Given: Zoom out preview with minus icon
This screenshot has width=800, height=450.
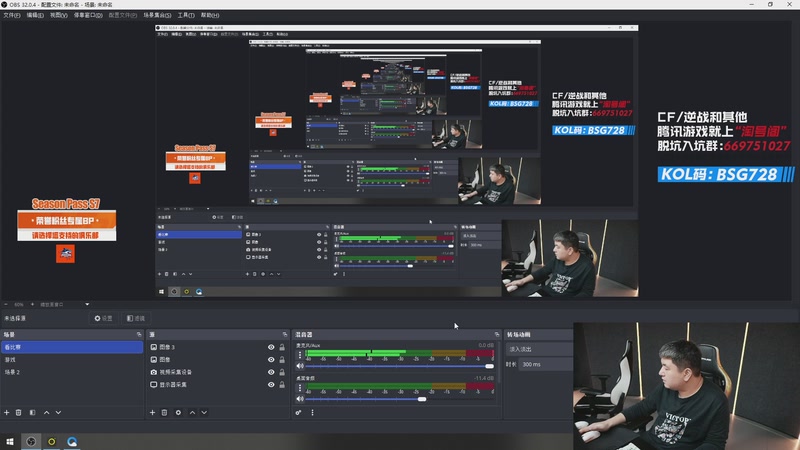Looking at the screenshot, I should (6, 304).
